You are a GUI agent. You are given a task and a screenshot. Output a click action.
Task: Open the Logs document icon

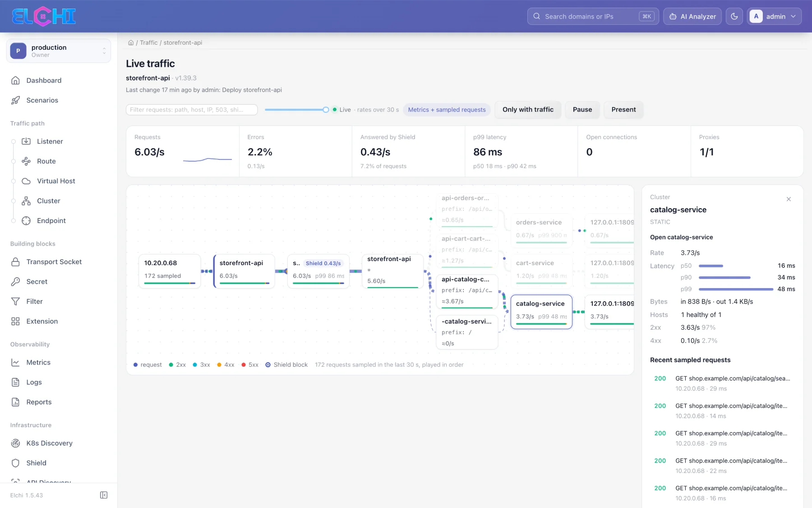coord(15,382)
